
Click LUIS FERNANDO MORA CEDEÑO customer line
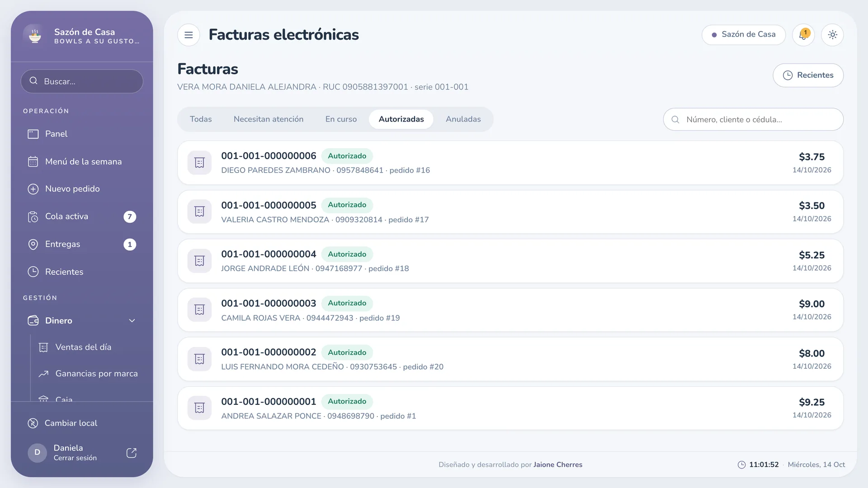[332, 367]
